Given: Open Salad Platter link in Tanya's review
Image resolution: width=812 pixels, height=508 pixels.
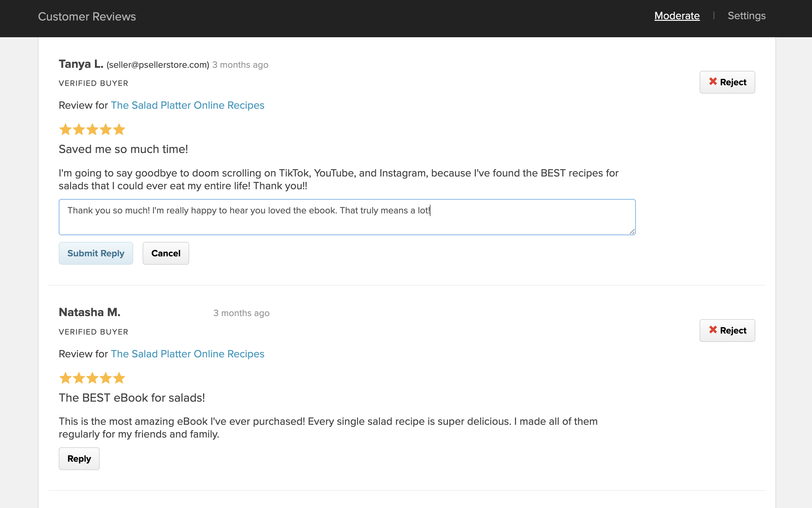Looking at the screenshot, I should [188, 105].
